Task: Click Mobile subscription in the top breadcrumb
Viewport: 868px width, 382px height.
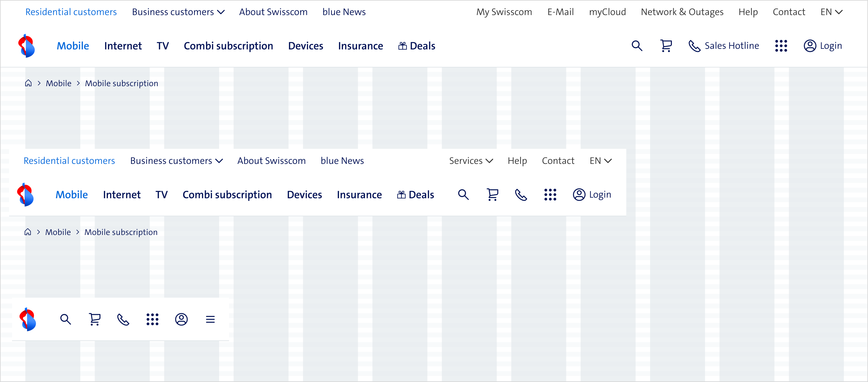Action: [121, 83]
